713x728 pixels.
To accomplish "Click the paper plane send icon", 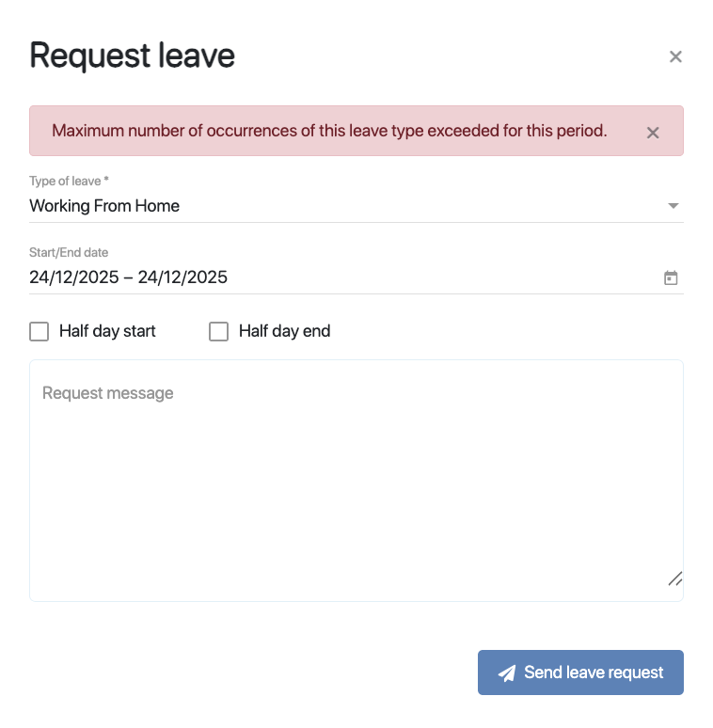I will point(507,673).
